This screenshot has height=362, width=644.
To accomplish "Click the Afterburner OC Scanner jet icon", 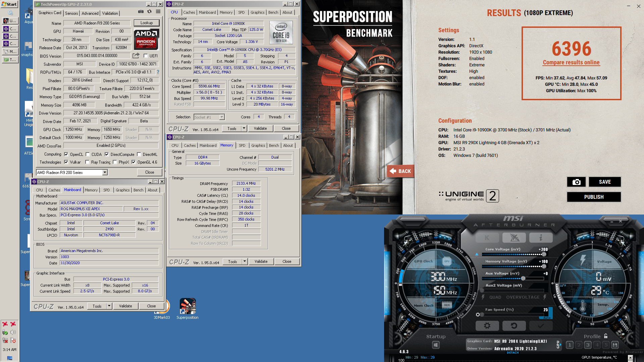I will pyautogui.click(x=514, y=238).
